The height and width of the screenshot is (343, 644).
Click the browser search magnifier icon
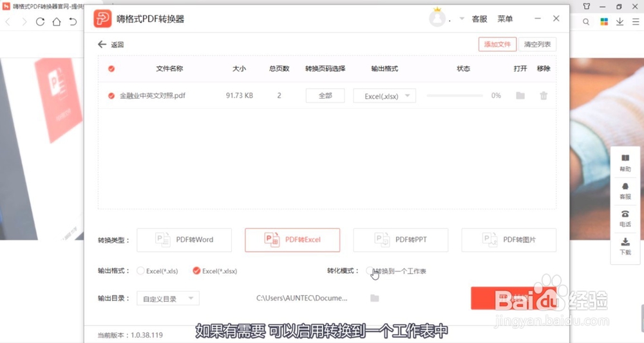tap(586, 22)
